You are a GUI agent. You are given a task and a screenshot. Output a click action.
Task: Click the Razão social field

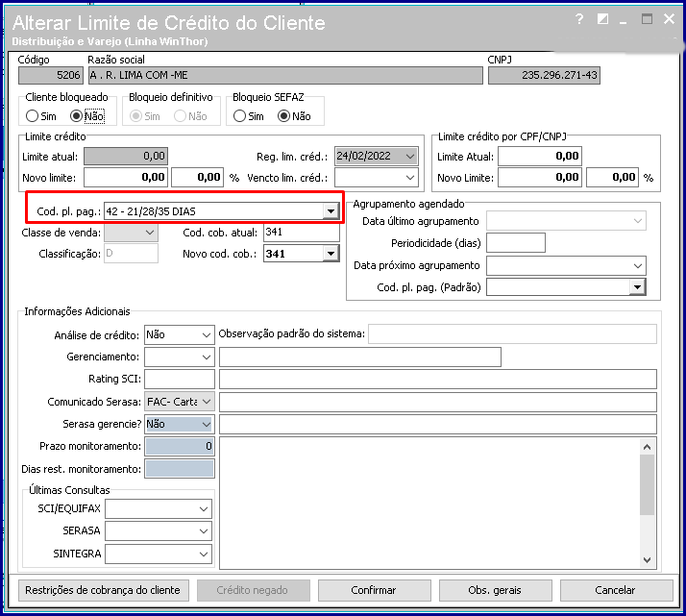tap(285, 75)
